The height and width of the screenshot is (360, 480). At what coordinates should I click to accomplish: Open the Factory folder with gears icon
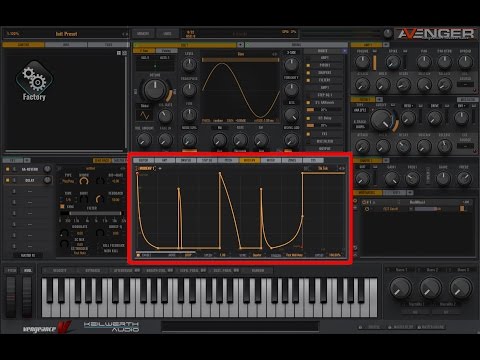coord(34,81)
